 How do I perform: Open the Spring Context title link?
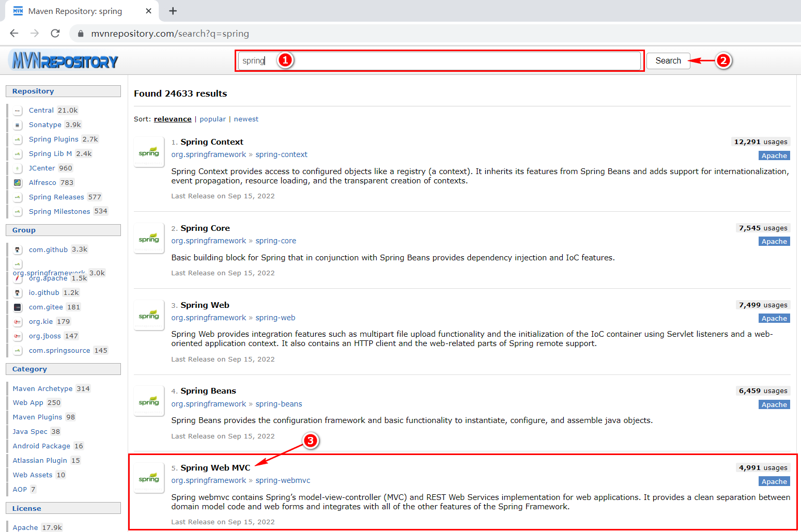tap(212, 142)
